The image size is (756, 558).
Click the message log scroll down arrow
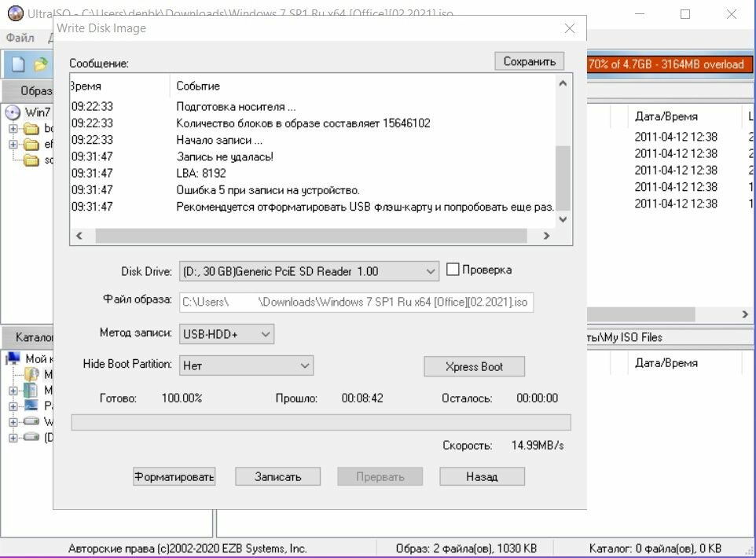pos(563,219)
